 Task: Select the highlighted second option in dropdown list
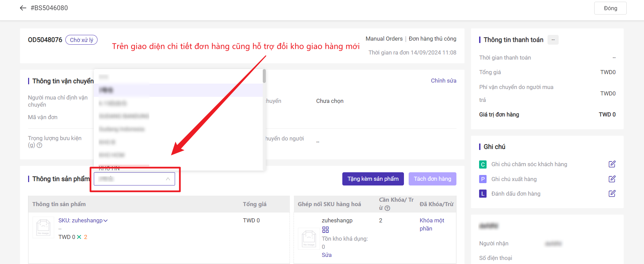[x=178, y=90]
